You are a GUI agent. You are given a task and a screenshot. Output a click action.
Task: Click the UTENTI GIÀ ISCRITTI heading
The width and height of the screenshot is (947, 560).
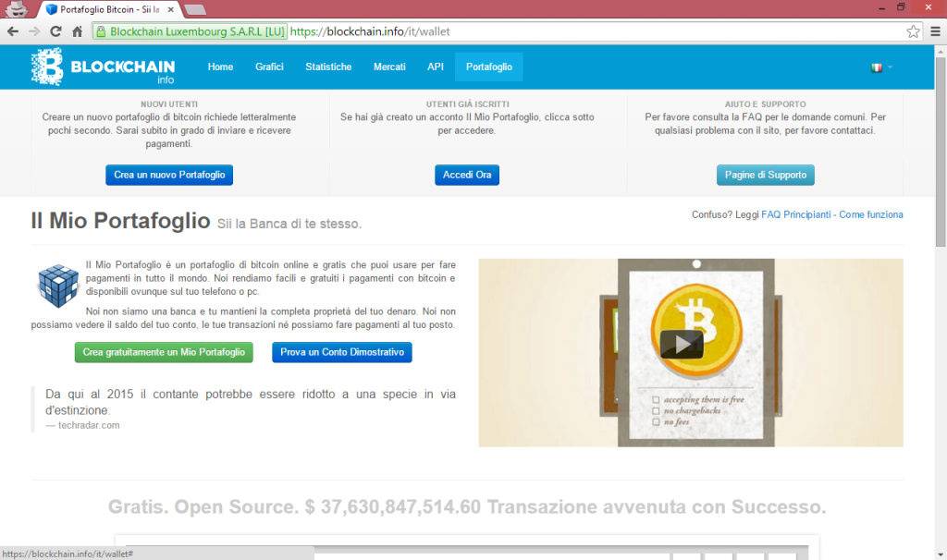(467, 104)
